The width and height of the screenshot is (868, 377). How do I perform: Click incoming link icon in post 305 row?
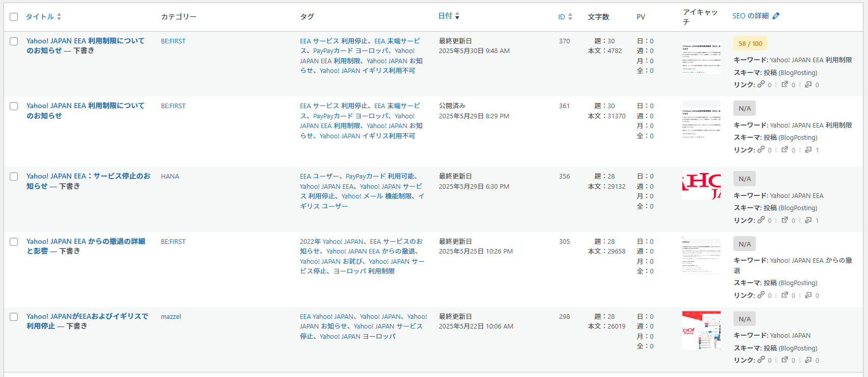808,295
